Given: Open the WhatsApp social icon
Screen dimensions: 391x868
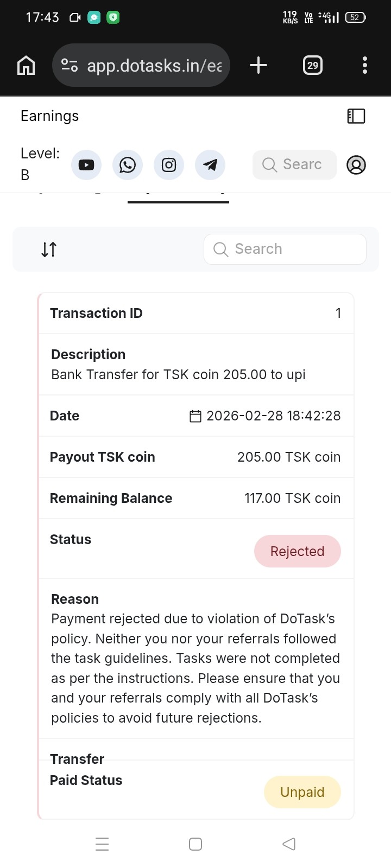Looking at the screenshot, I should (128, 165).
